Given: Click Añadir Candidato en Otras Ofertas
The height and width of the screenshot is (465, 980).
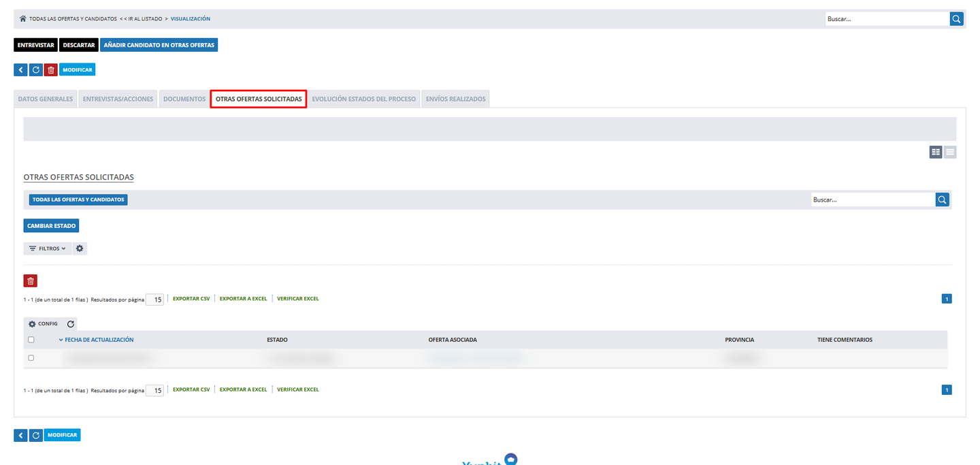Looking at the screenshot, I should [x=159, y=45].
